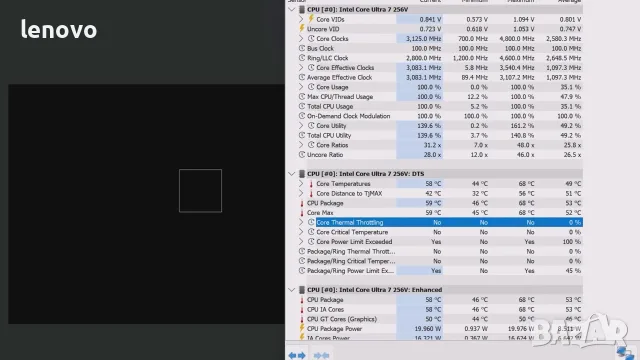
Task: Click the 4,800.0 MHz Core Clocks maximum value
Action: click(x=517, y=38)
